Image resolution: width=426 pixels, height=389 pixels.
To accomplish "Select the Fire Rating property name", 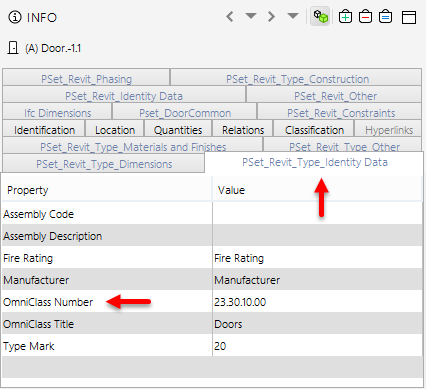I will (28, 258).
